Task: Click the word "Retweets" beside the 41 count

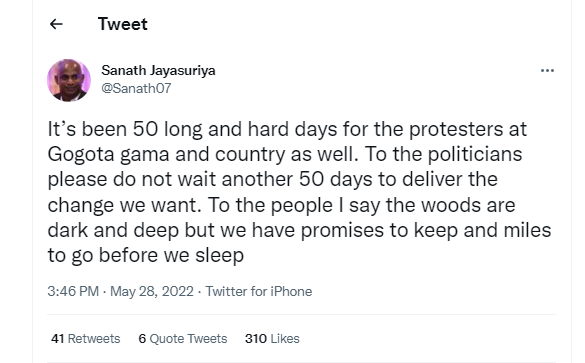Action: click(94, 339)
